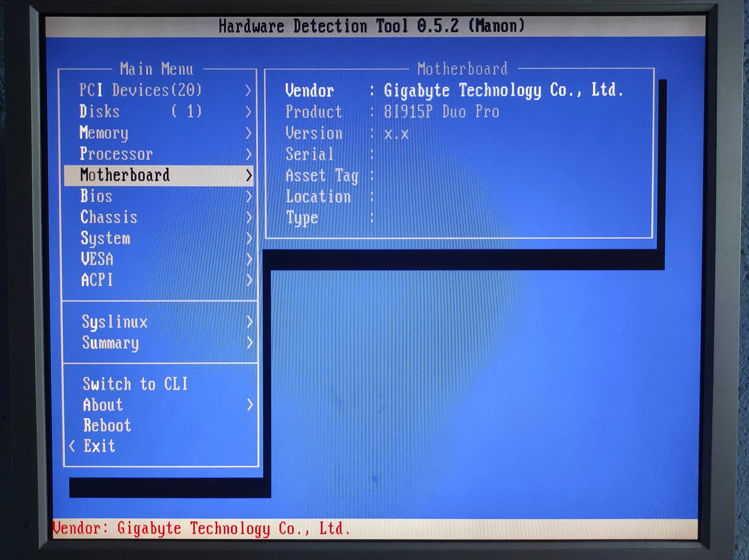Click the Exit entry

100,446
